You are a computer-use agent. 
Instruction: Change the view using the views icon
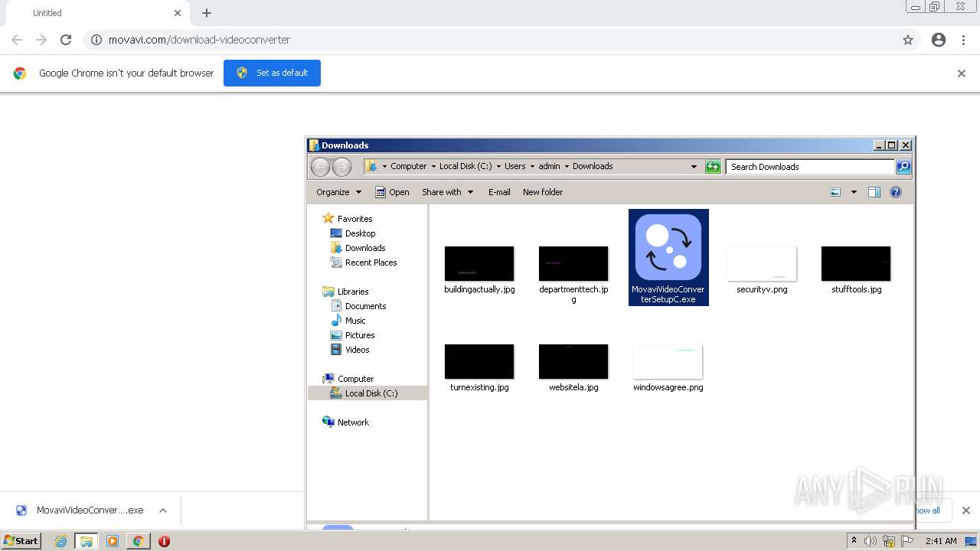coord(835,192)
